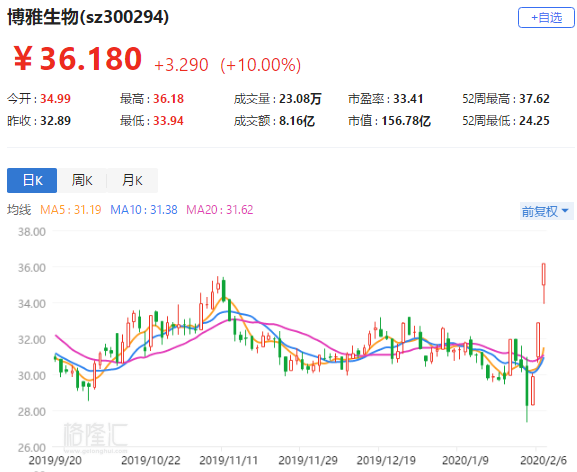This screenshot has height=472, width=577.
Task: Click the x-axis date label 2019/12/19
Action: 386,460
